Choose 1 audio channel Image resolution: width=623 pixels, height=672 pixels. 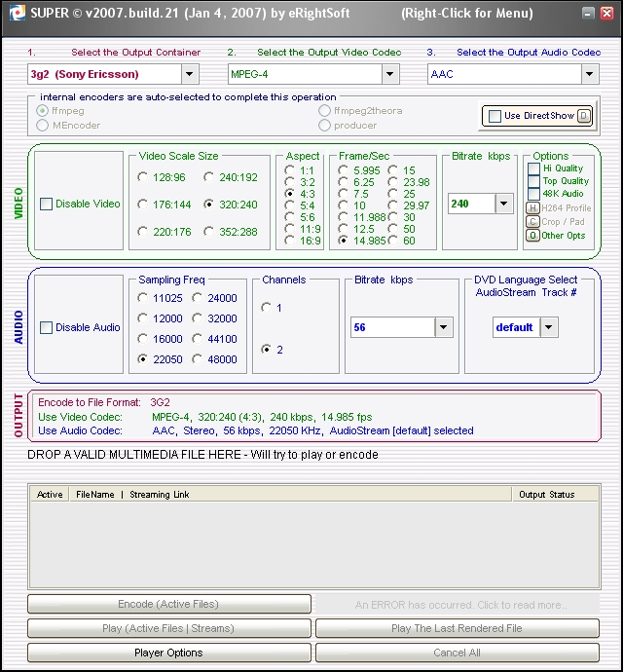coord(266,308)
